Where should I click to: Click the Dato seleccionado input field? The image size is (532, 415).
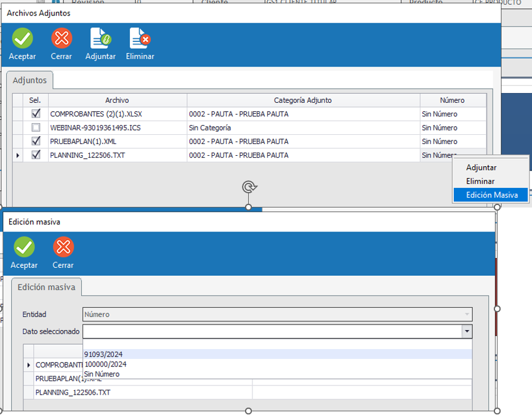(x=272, y=331)
